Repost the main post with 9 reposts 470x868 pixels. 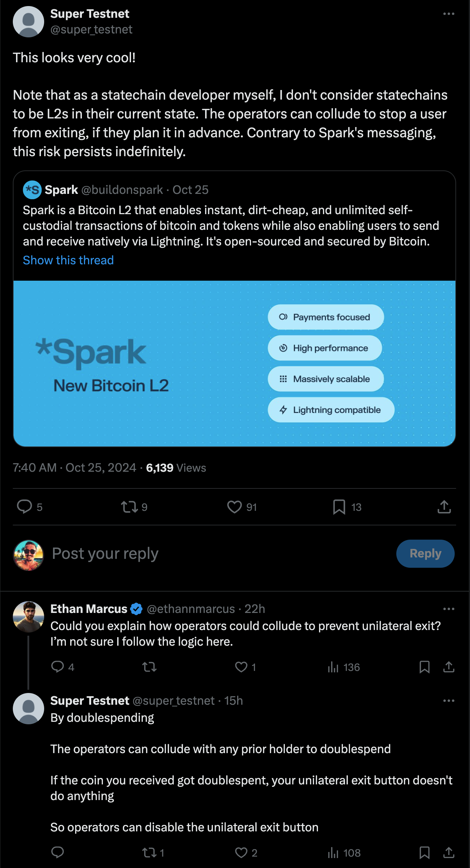[129, 507]
